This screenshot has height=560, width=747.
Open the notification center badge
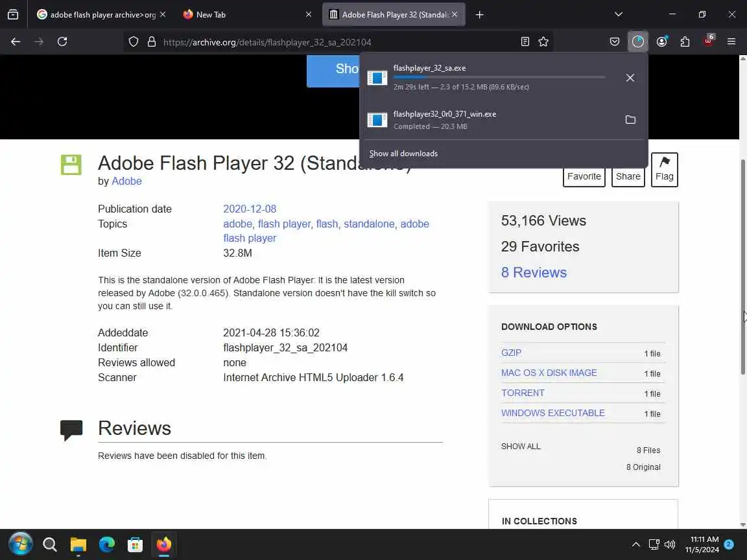(x=729, y=544)
